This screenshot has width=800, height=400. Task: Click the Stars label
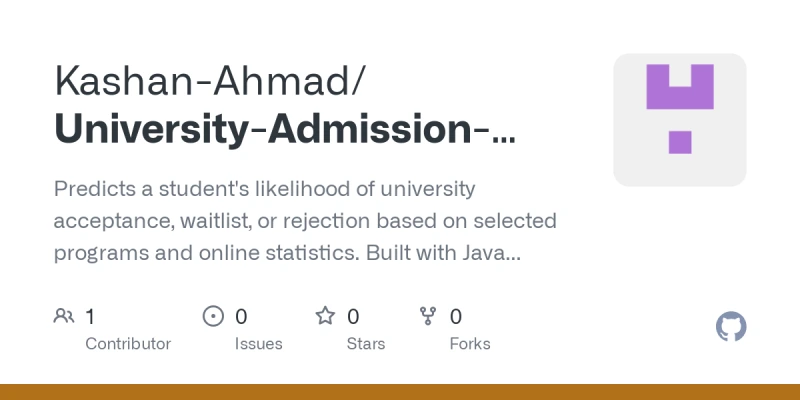pos(366,344)
